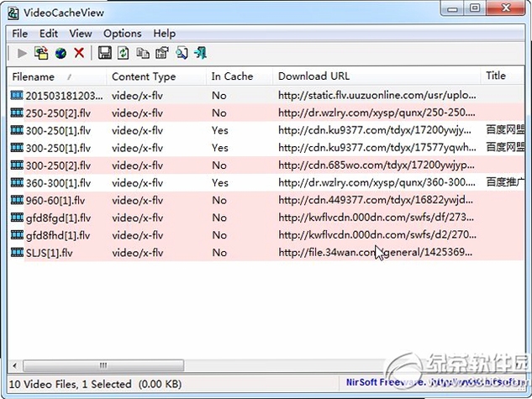The image size is (532, 399).
Task: Click the red X delete cache files icon
Action: 79,53
